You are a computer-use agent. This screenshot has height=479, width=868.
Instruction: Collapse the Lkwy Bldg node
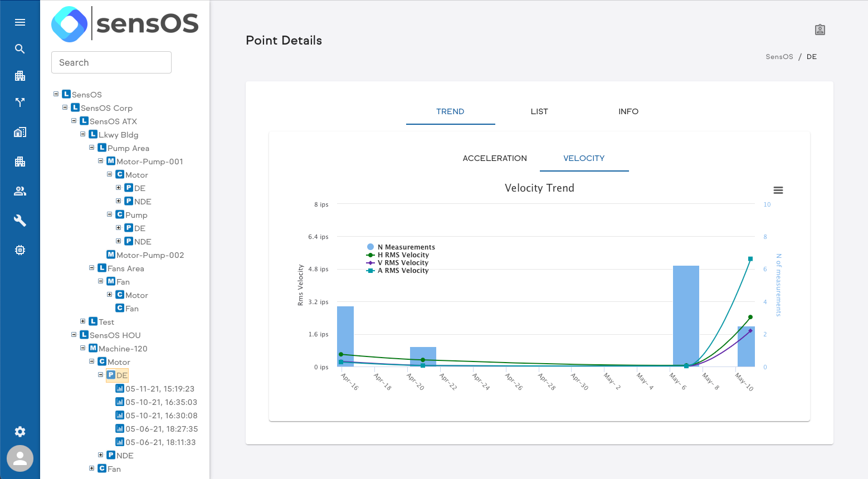[x=82, y=134]
